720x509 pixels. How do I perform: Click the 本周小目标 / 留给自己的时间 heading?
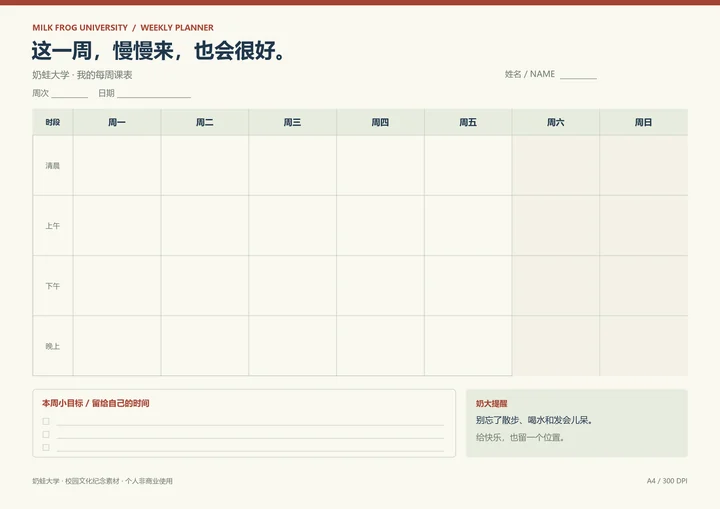pyautogui.click(x=96, y=403)
